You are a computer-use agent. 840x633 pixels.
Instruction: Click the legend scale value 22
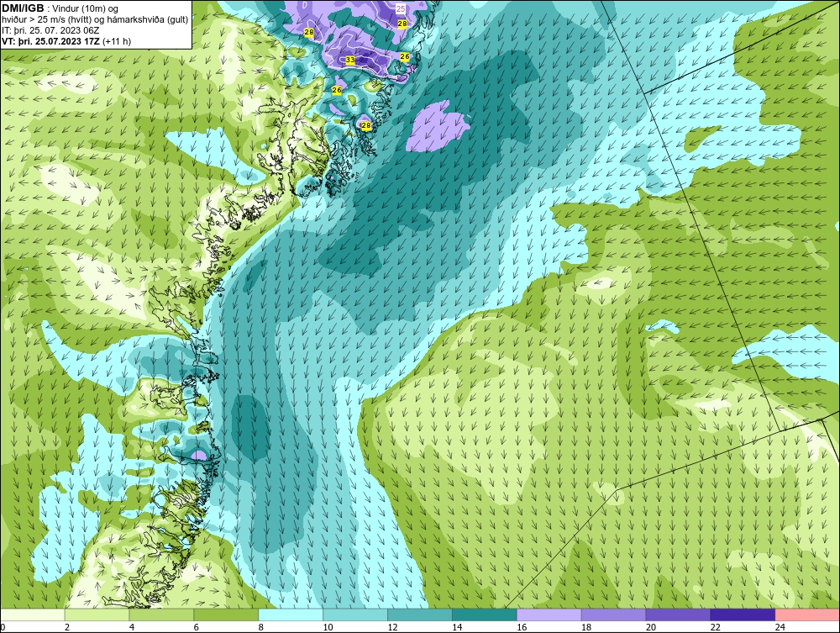click(x=715, y=627)
